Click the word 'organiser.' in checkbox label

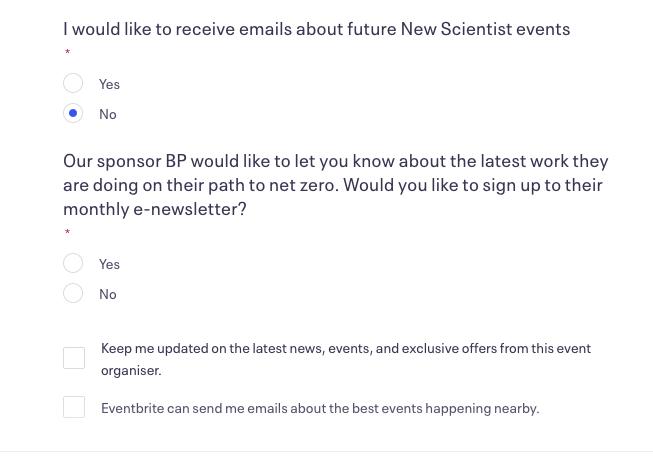coord(131,370)
